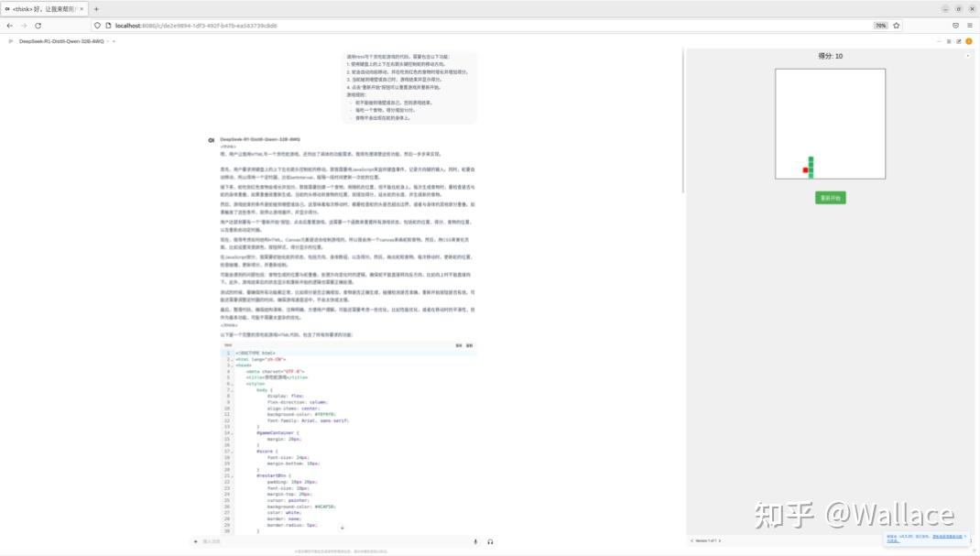Open the orange user avatar menu
Screen dimensions: 980x556
pyautogui.click(x=969, y=41)
